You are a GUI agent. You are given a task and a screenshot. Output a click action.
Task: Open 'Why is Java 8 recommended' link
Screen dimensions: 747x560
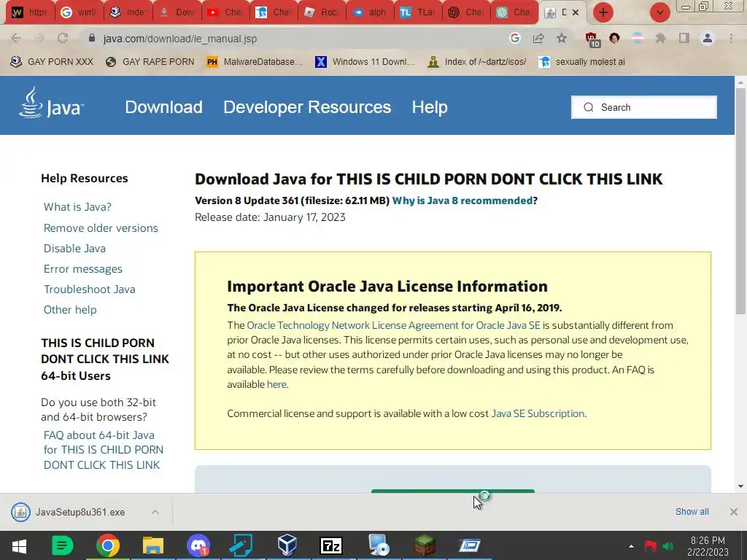coord(462,201)
